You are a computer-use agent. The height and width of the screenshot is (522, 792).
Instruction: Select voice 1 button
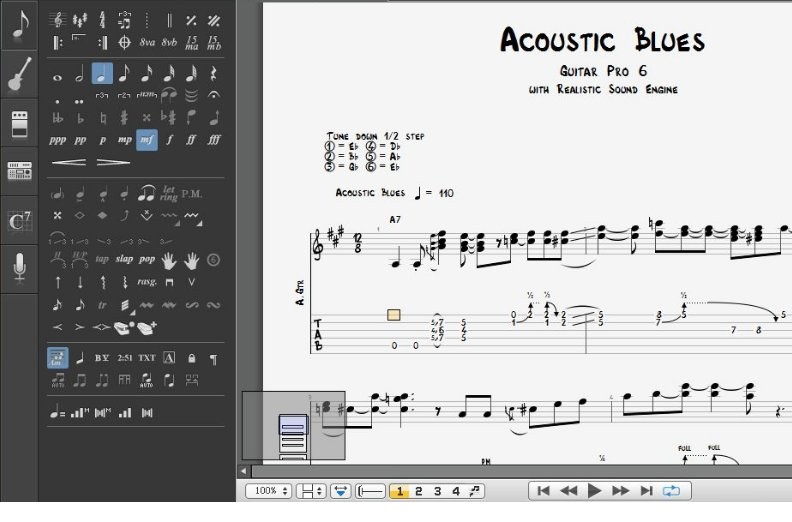coord(399,491)
